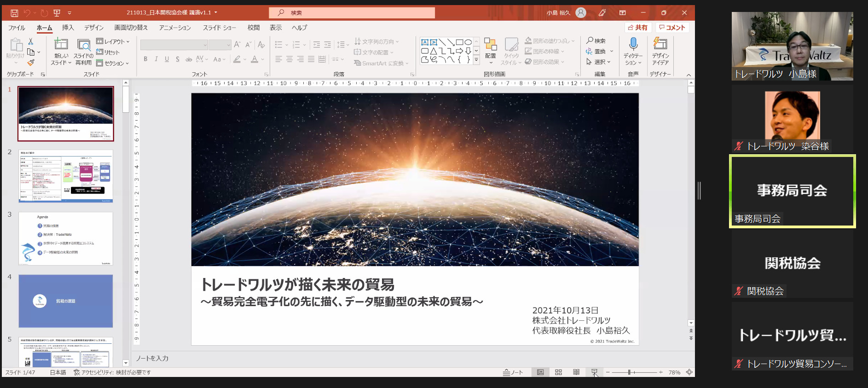
Task: Open the font name combo box
Action: click(x=174, y=45)
